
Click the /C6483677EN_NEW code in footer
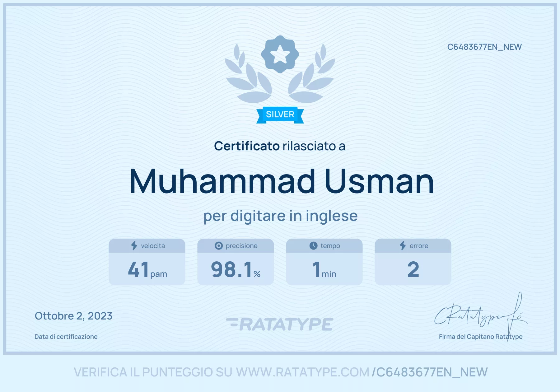coord(430,372)
